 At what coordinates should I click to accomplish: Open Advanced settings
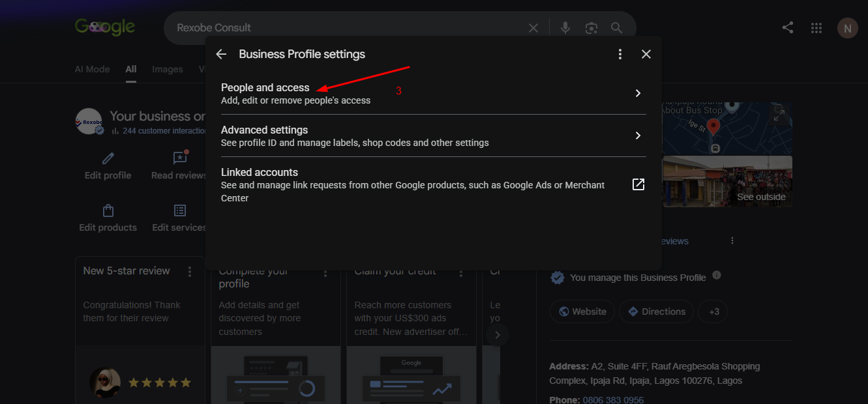[x=434, y=136]
